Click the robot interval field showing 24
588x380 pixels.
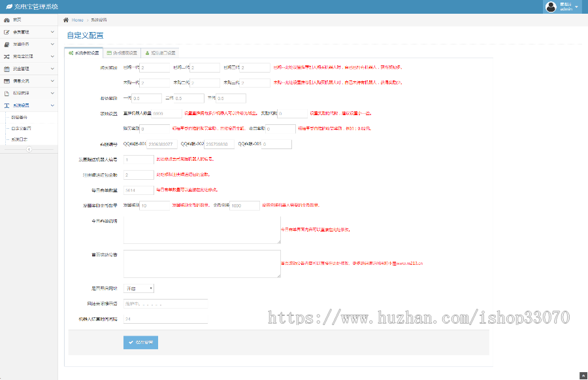point(166,319)
